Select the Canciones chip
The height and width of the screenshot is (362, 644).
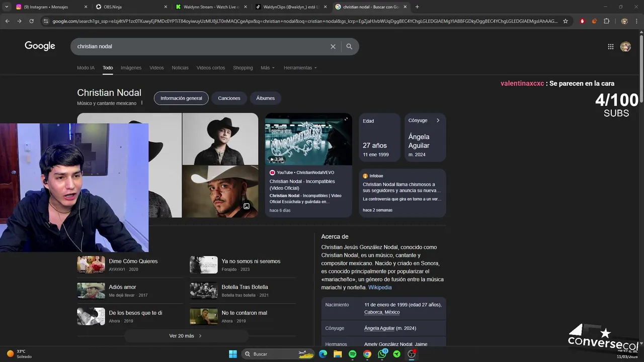click(229, 98)
